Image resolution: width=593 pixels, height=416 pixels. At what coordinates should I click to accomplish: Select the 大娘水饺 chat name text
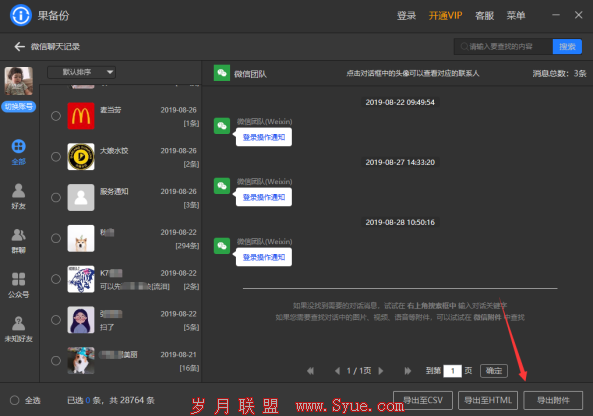pos(114,151)
